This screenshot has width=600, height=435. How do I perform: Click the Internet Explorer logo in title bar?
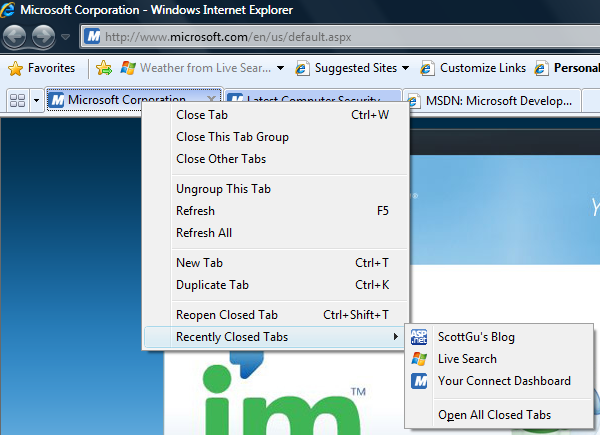[8, 10]
